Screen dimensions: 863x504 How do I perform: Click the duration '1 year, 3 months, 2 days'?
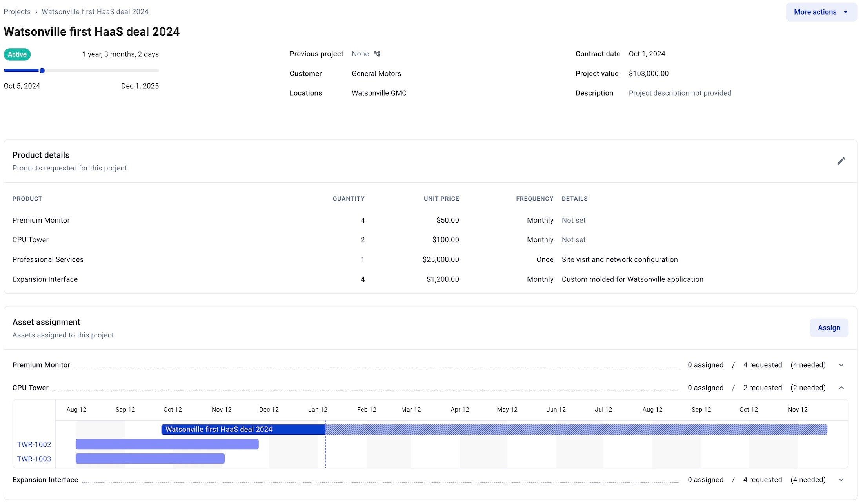(120, 54)
